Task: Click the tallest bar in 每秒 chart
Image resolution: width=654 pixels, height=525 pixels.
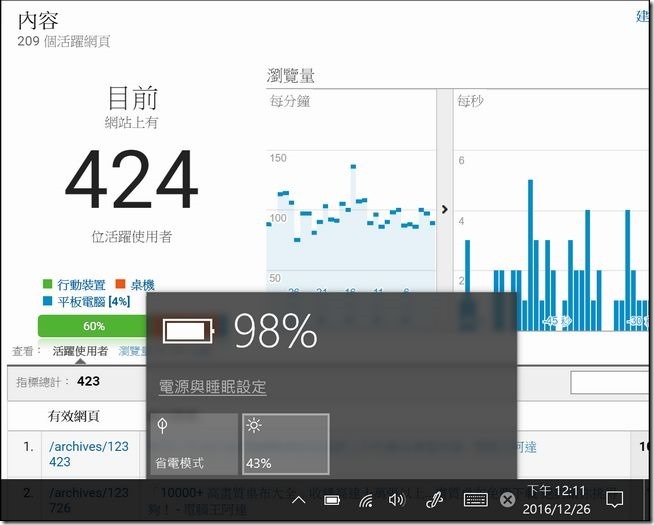Action: [531, 255]
